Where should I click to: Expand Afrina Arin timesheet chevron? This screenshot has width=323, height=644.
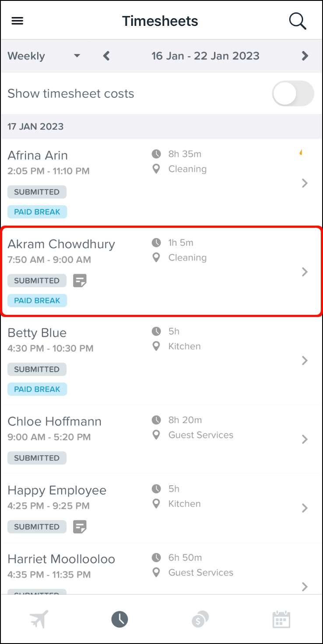tap(305, 183)
